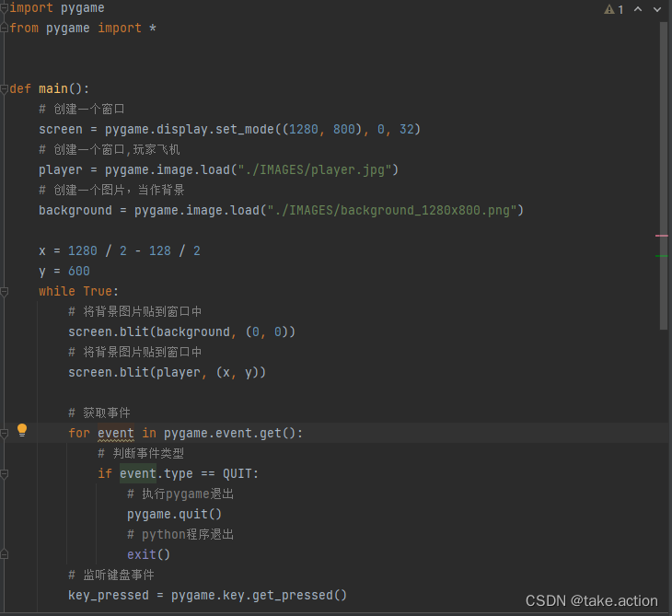Click the background_1280x800.png path string

click(x=392, y=211)
